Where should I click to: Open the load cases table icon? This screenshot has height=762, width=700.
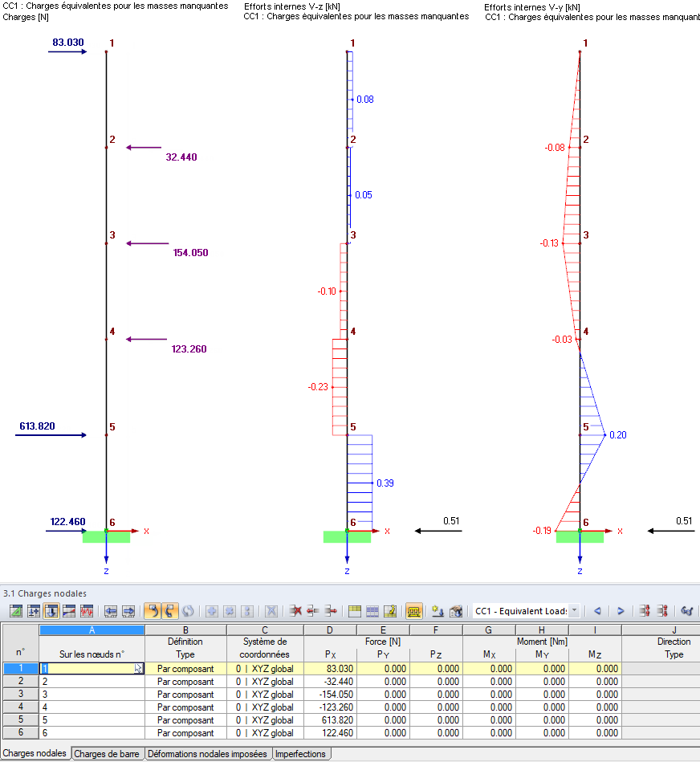click(x=34, y=611)
